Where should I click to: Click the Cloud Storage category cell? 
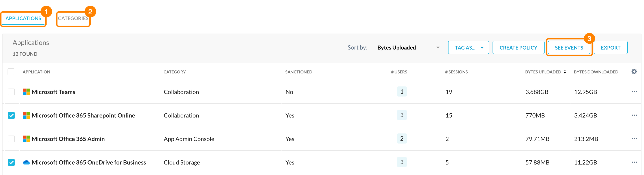tap(182, 162)
